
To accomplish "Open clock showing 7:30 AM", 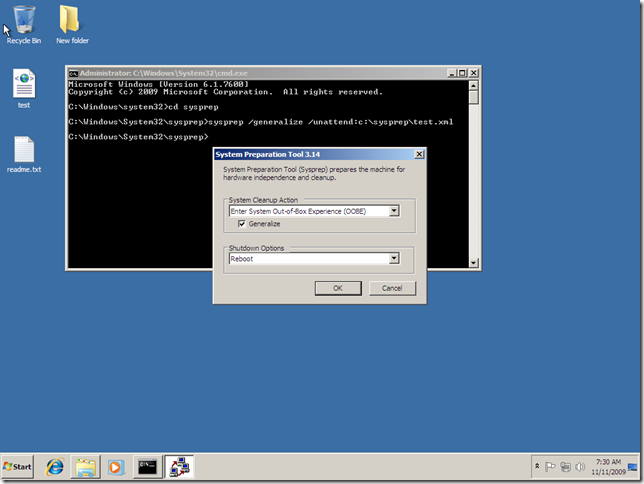I will (608, 467).
